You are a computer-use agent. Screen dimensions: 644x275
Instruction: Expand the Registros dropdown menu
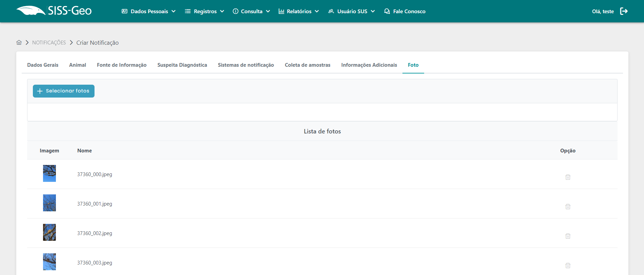204,11
